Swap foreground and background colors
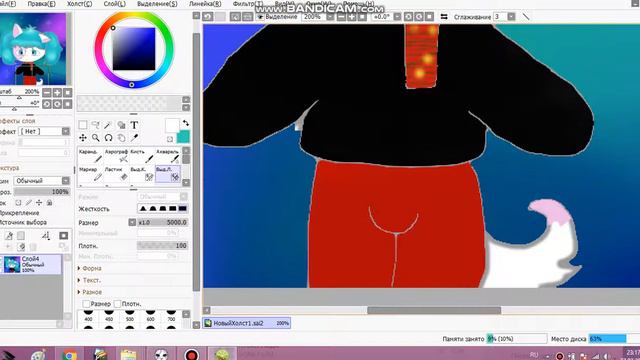This screenshot has width=640, height=360. (x=186, y=123)
